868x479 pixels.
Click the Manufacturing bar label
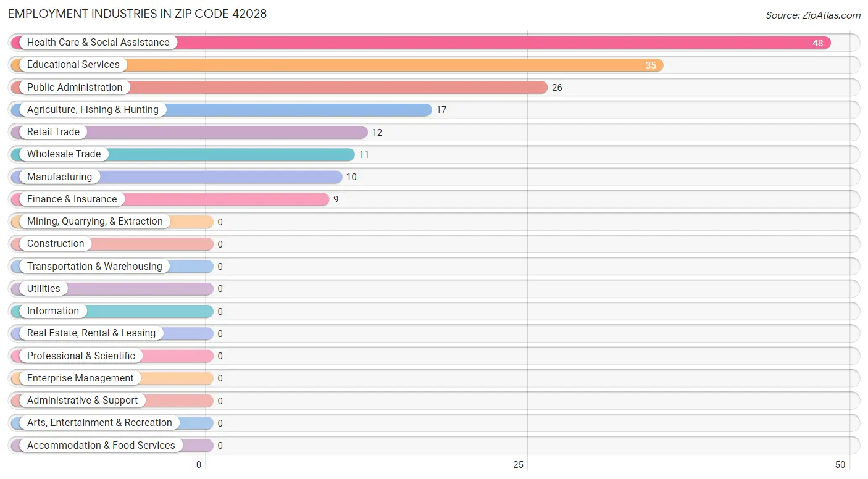point(59,177)
